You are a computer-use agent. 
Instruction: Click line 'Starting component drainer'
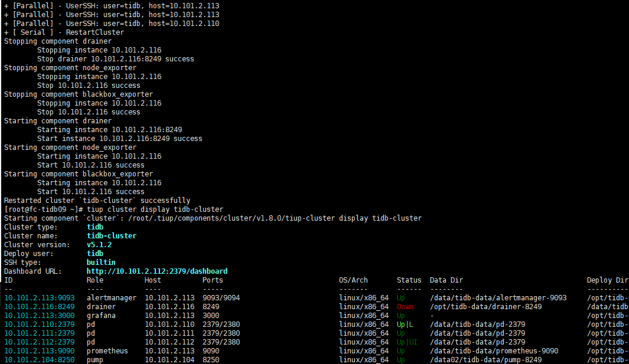(58, 121)
